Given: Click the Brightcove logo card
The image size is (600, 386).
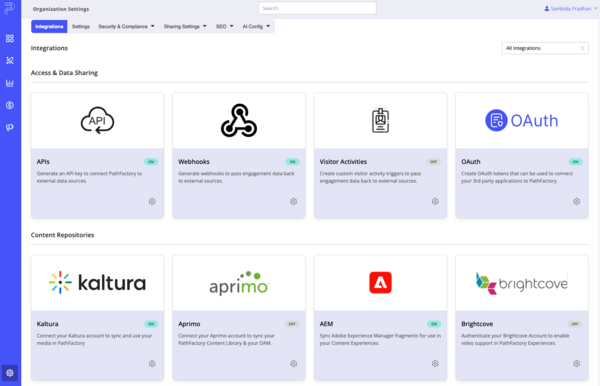Looking at the screenshot, I should point(522,283).
